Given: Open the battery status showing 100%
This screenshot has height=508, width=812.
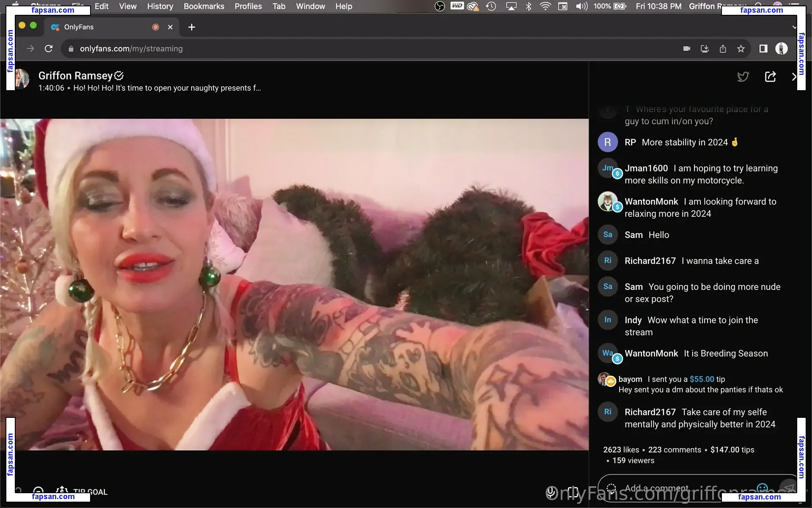Looking at the screenshot, I should [609, 6].
